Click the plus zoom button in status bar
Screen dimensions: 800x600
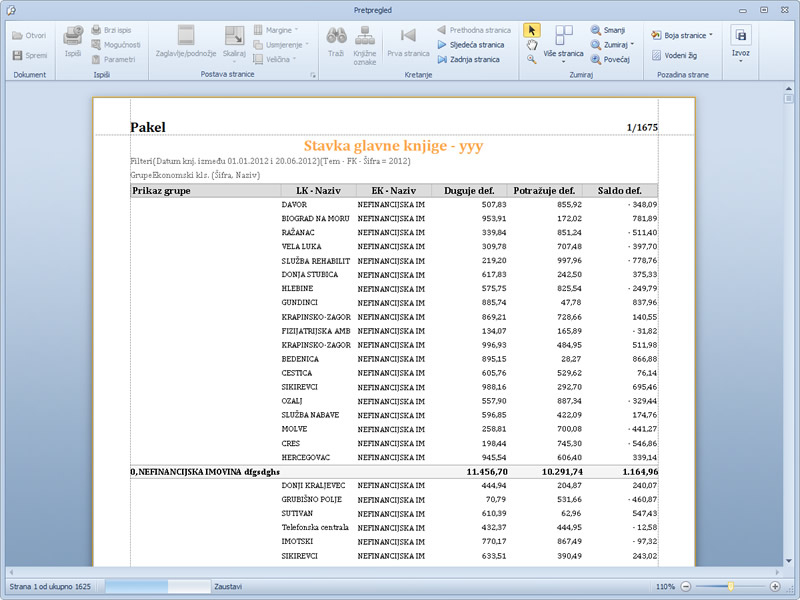775,587
